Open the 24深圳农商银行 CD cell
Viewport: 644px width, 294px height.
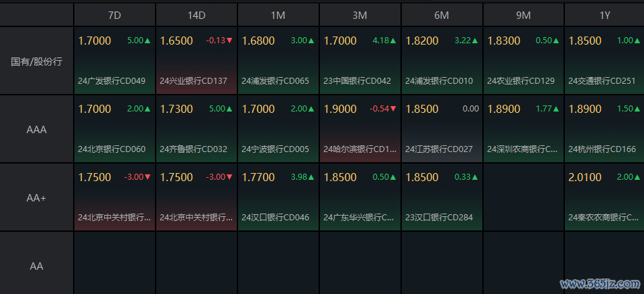(x=524, y=129)
